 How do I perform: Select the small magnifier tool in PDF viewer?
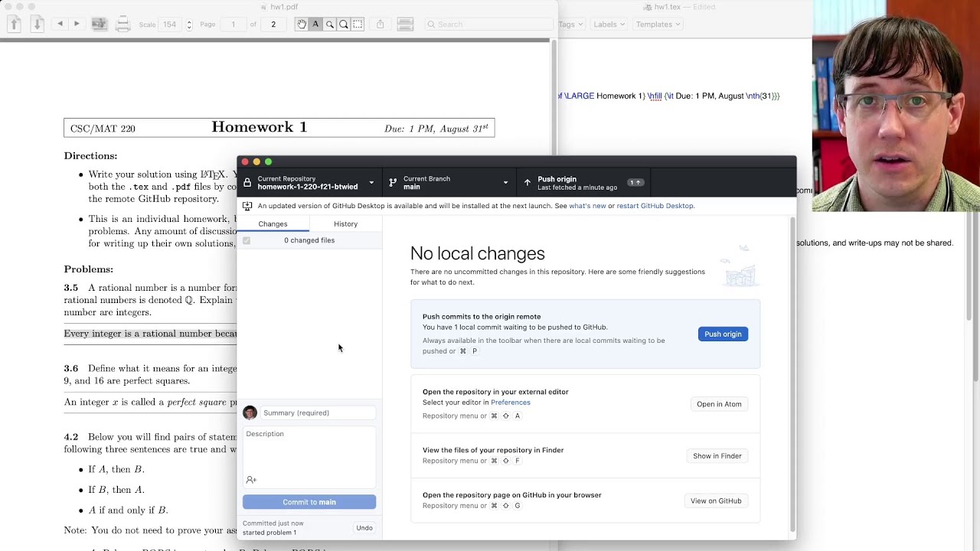pyautogui.click(x=330, y=24)
